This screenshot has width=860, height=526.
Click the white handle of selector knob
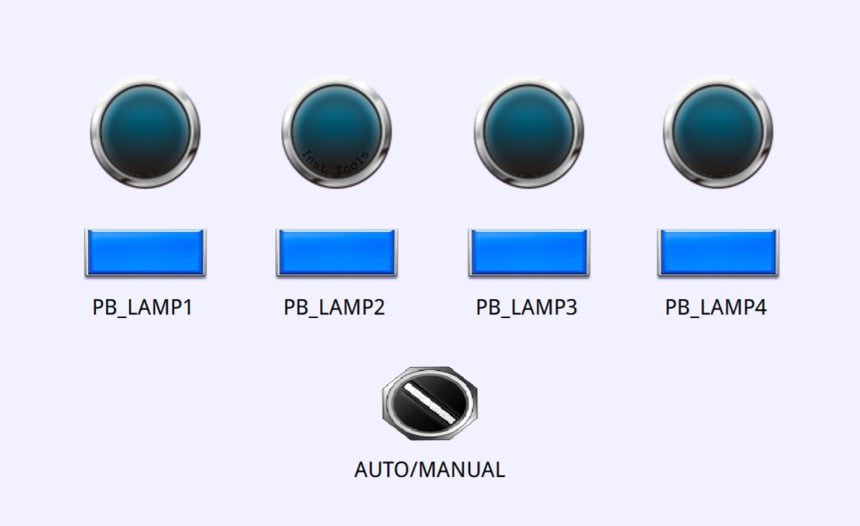pyautogui.click(x=429, y=403)
